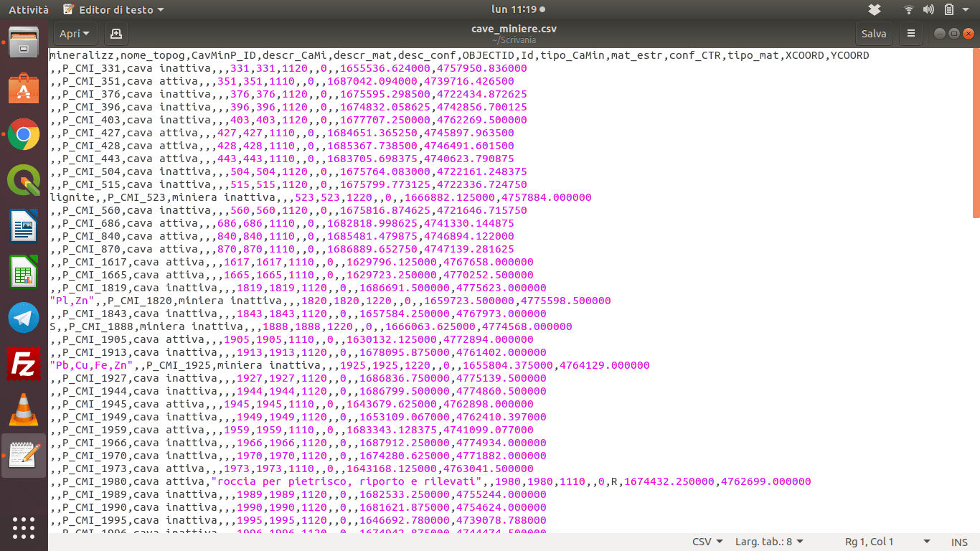Click the line containing P_CMI_1989
Screen dimensions: 980x551
(x=298, y=494)
